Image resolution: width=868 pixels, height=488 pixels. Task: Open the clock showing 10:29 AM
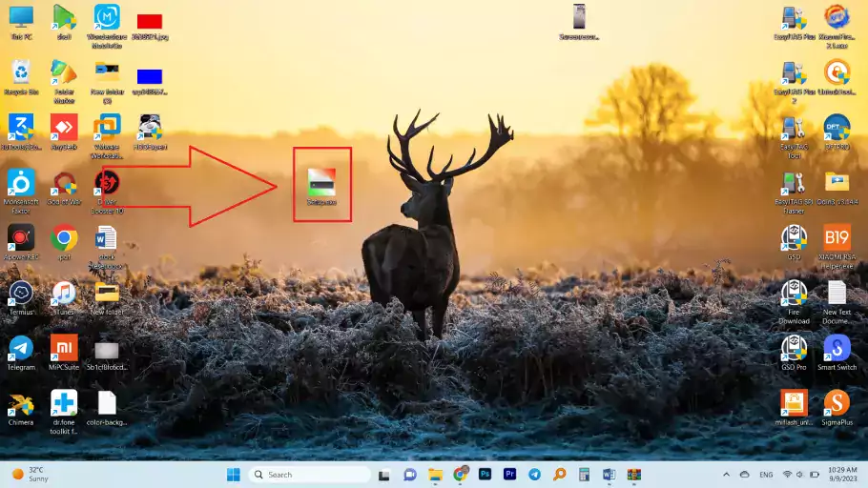point(837,474)
